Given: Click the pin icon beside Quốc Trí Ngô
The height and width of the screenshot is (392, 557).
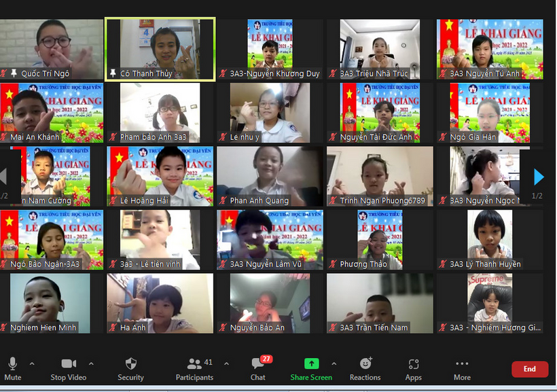Looking at the screenshot, I should click(14, 73).
